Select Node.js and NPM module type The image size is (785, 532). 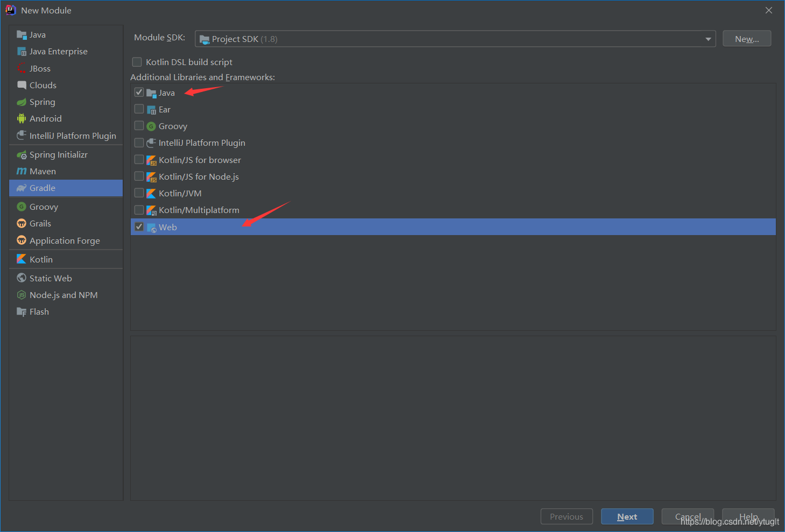[x=66, y=295]
